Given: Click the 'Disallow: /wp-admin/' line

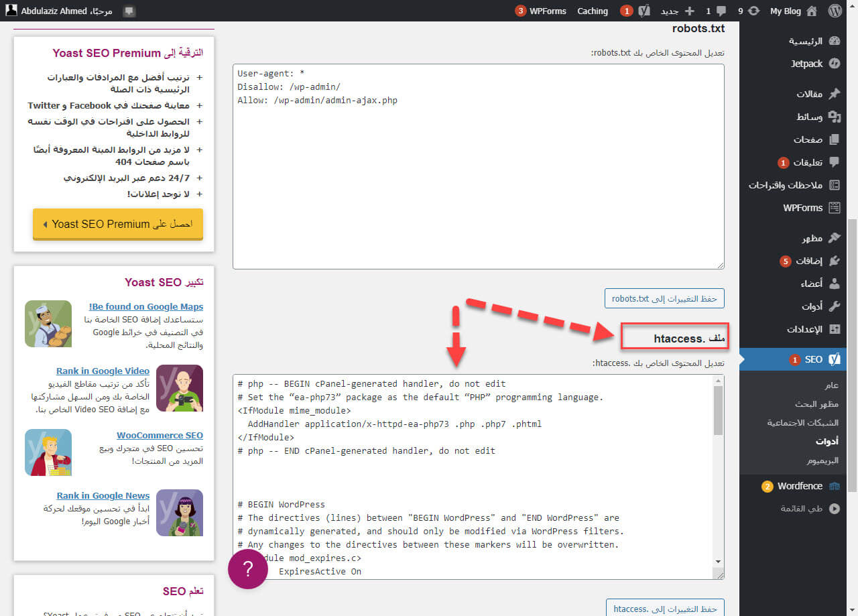Looking at the screenshot, I should (289, 86).
